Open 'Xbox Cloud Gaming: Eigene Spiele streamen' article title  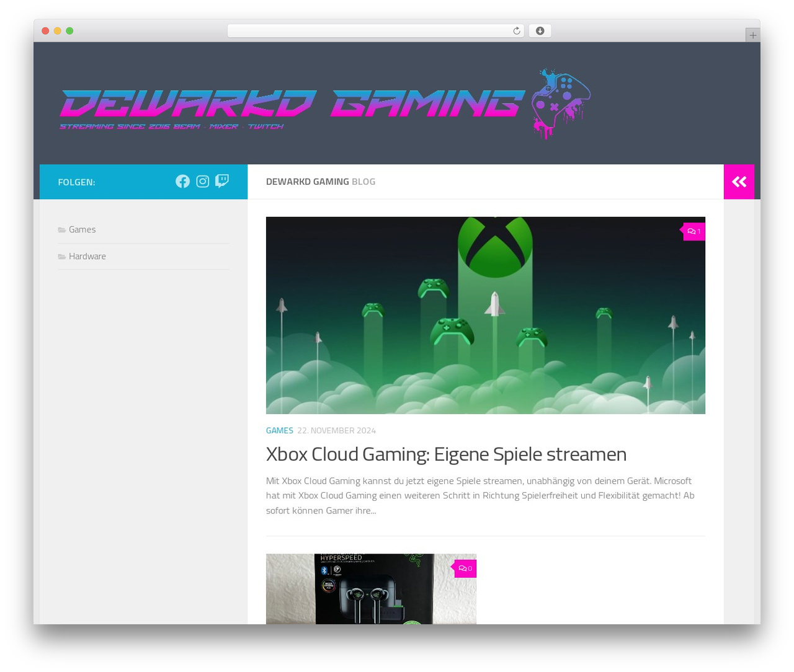tap(446, 454)
